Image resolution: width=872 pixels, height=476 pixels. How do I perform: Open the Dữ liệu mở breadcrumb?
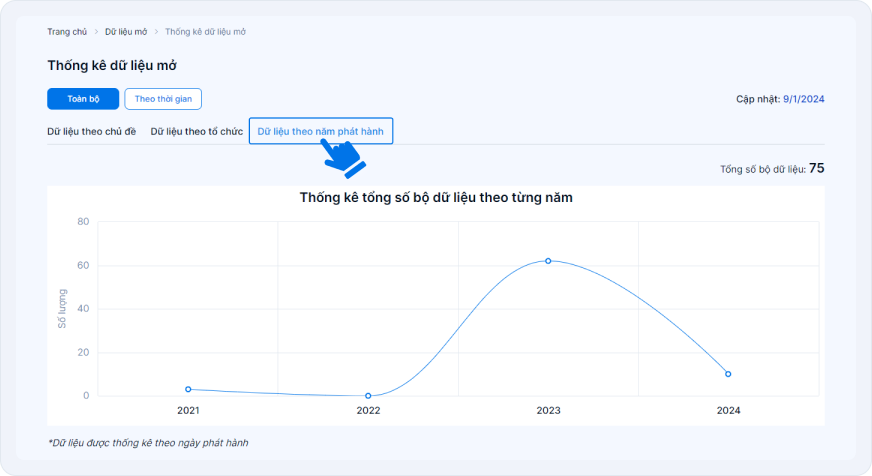(126, 32)
